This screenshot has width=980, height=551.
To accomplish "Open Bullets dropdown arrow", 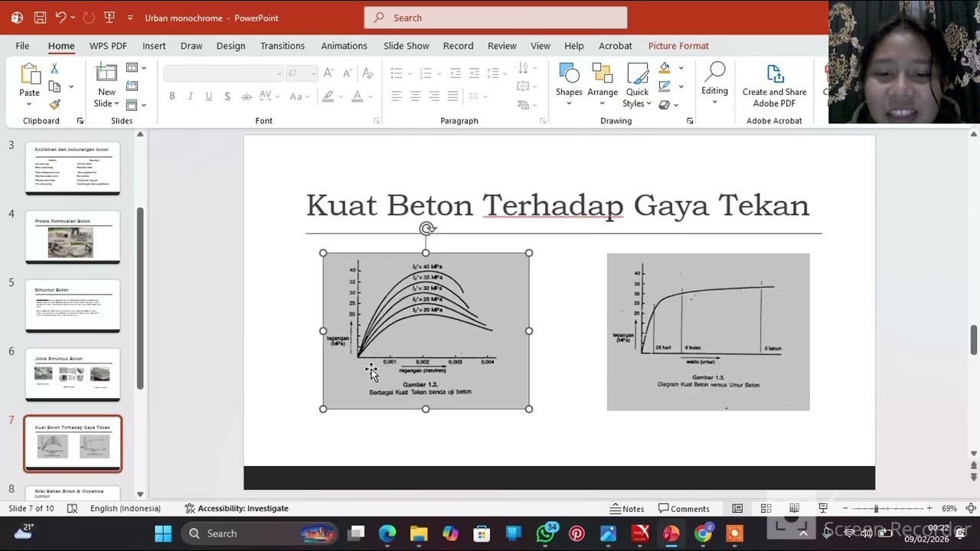I will point(410,73).
